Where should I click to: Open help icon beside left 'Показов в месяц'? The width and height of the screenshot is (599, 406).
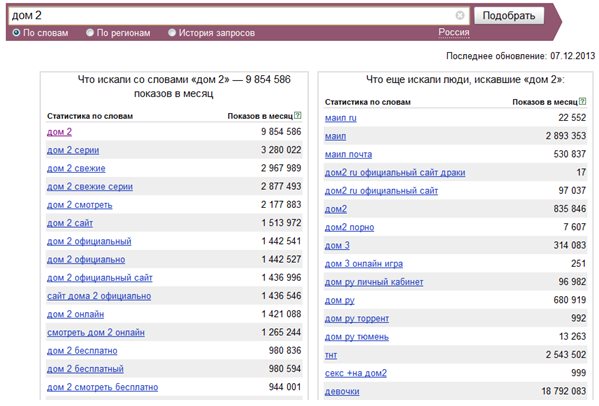click(x=298, y=115)
